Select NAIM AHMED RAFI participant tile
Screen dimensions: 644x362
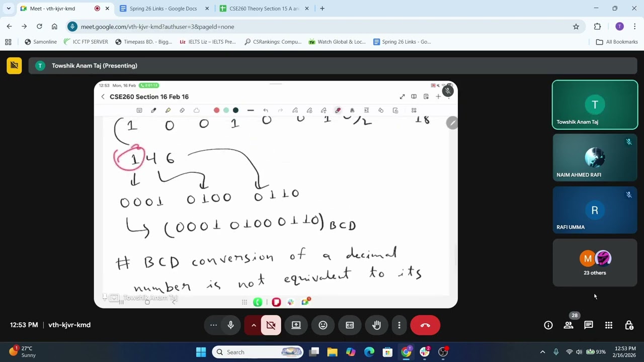[595, 157]
